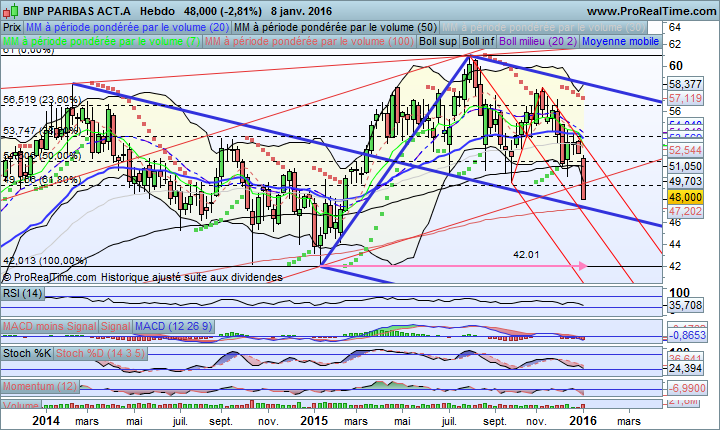The width and height of the screenshot is (720, 430).
Task: Select MM pondérée par le volume (20) label
Action: coord(128,28)
